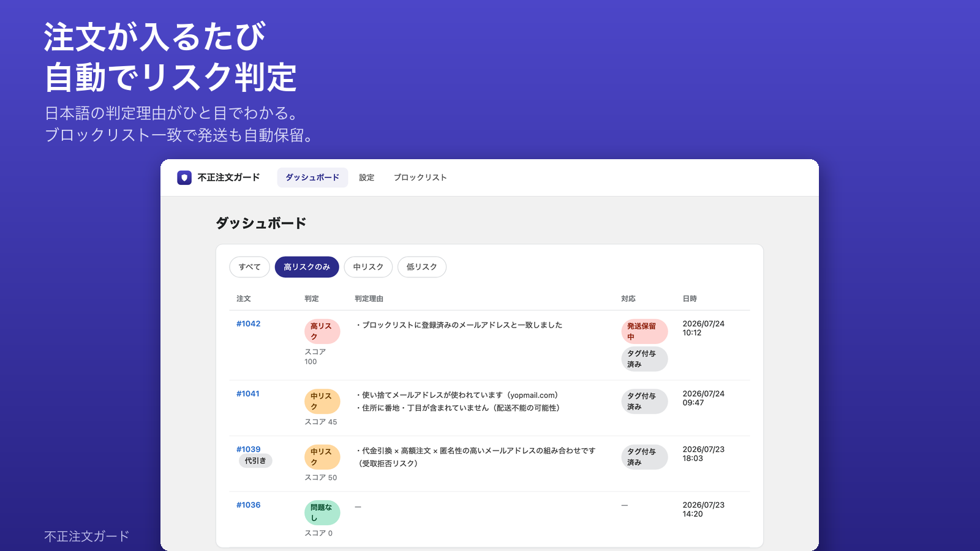This screenshot has height=551, width=980.
Task: Switch to the 設定 tab
Action: click(x=367, y=178)
